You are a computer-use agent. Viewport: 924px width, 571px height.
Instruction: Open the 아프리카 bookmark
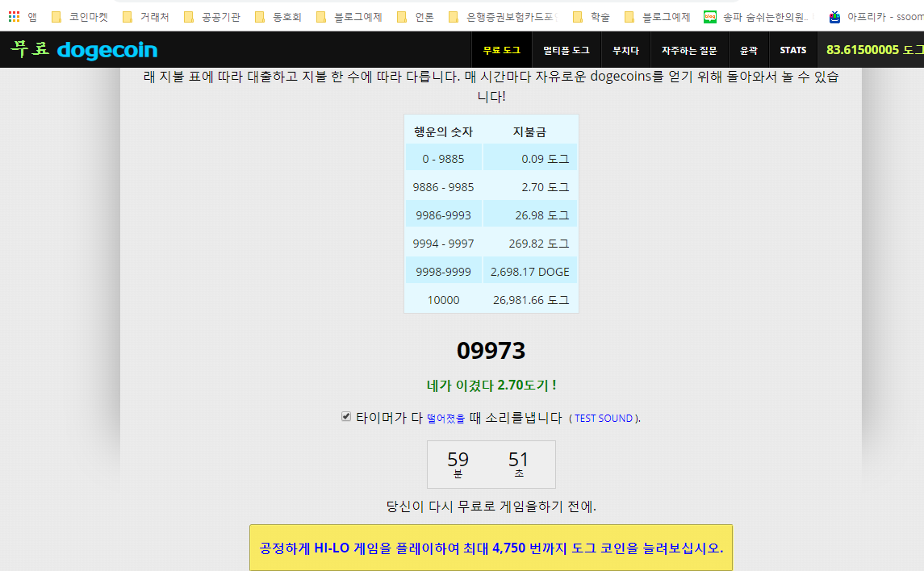click(876, 17)
